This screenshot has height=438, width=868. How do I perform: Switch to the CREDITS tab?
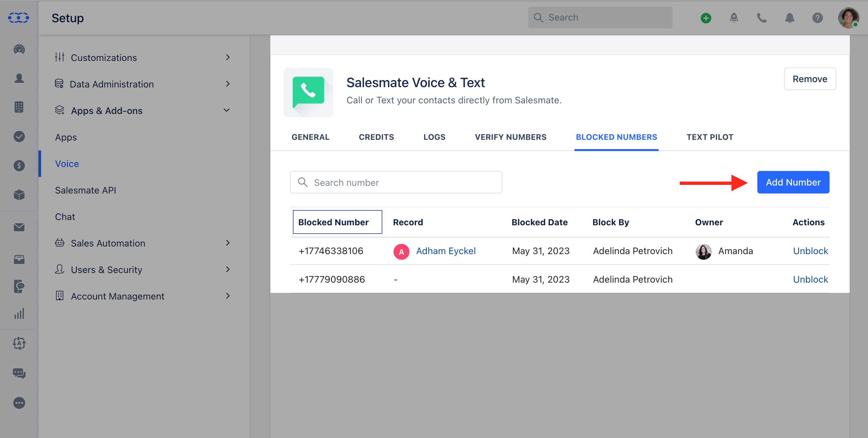376,137
